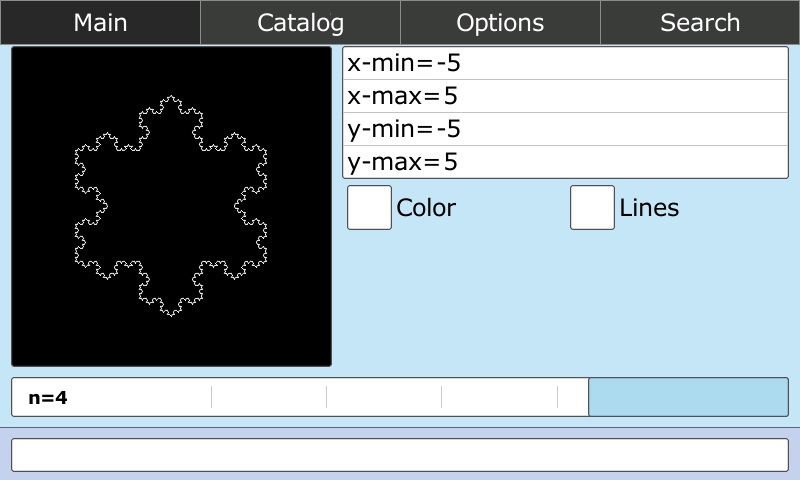Toggle the Lines checkbox
The height and width of the screenshot is (480, 800).
592,208
